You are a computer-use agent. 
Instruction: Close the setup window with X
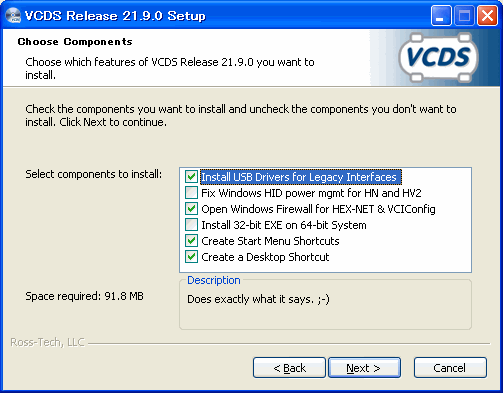487,15
